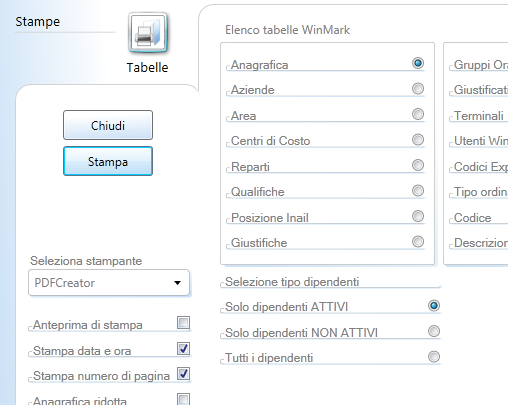
Task: Choose the Posizione Inail radio button
Action: (418, 216)
